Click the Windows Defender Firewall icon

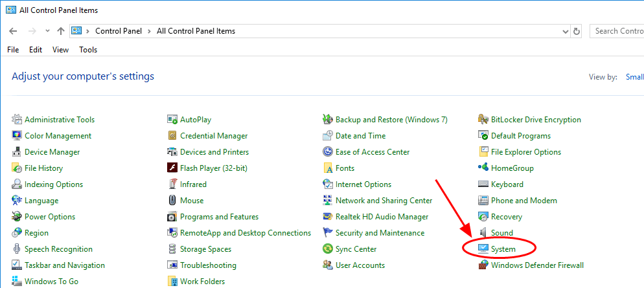[483, 265]
